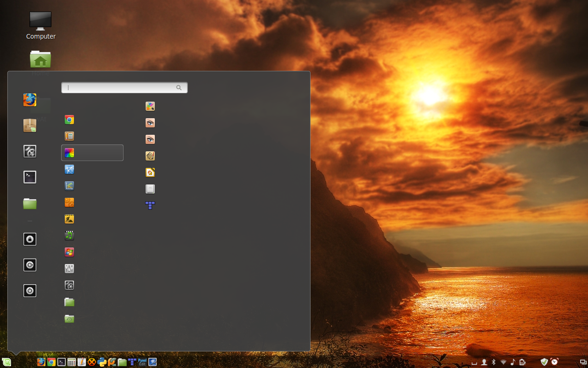The width and height of the screenshot is (588, 368).
Task: Select the calculator Accessories category icon
Action: tap(69, 136)
